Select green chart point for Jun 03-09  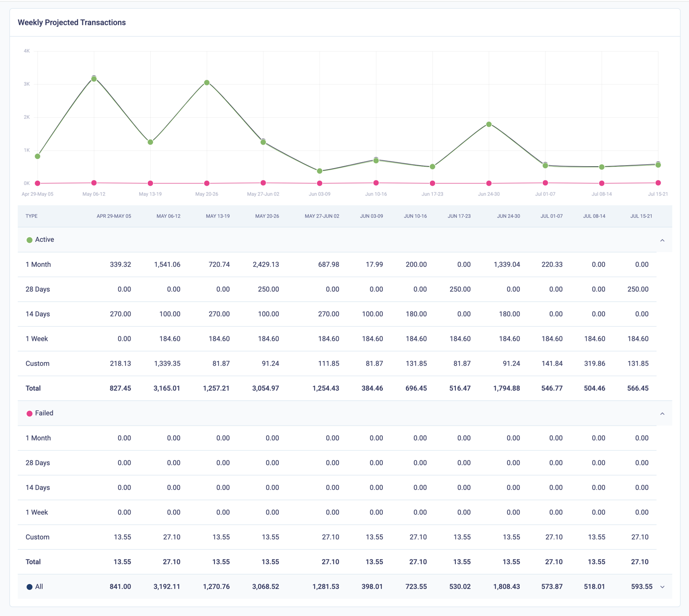[x=319, y=171]
